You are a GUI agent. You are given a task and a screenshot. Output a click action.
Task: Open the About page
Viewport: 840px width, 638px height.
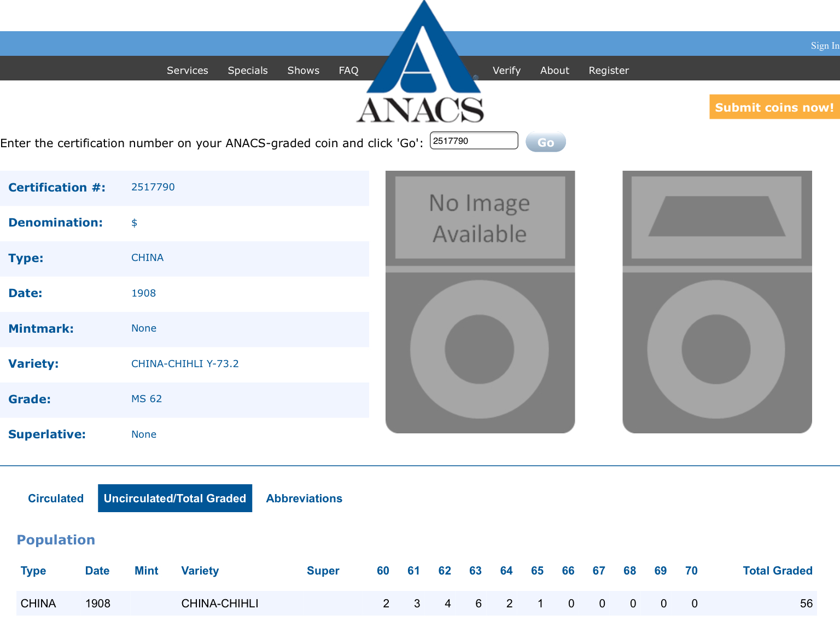click(x=555, y=71)
